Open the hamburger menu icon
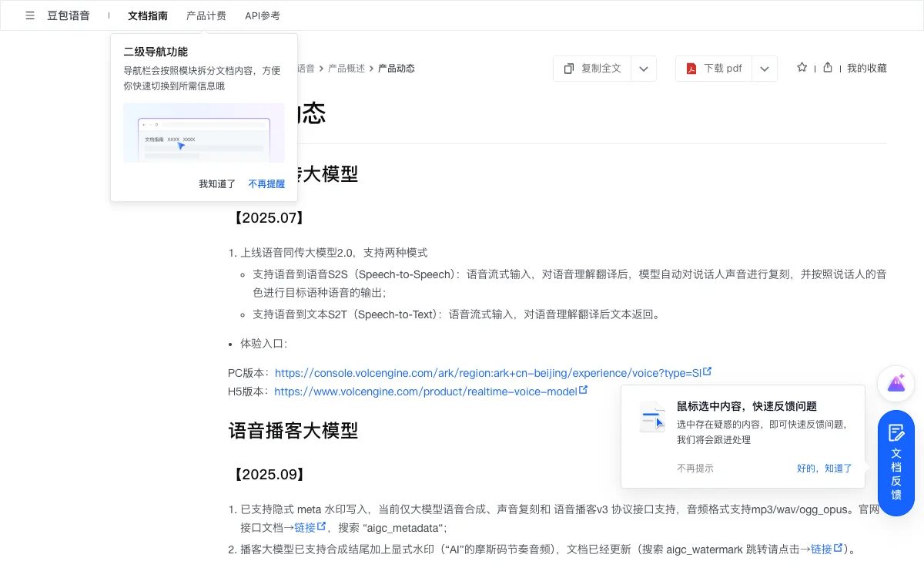Screen dimensions: 924x578 [30, 15]
